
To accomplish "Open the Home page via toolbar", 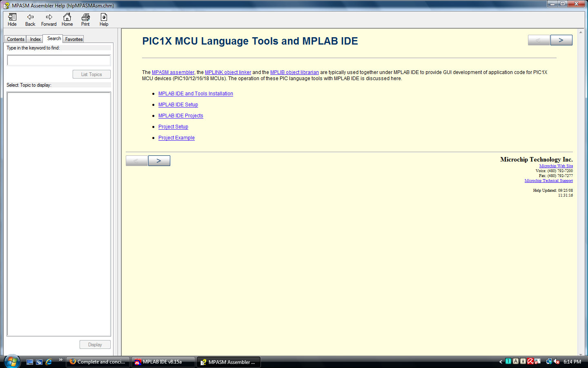I will pyautogui.click(x=67, y=20).
